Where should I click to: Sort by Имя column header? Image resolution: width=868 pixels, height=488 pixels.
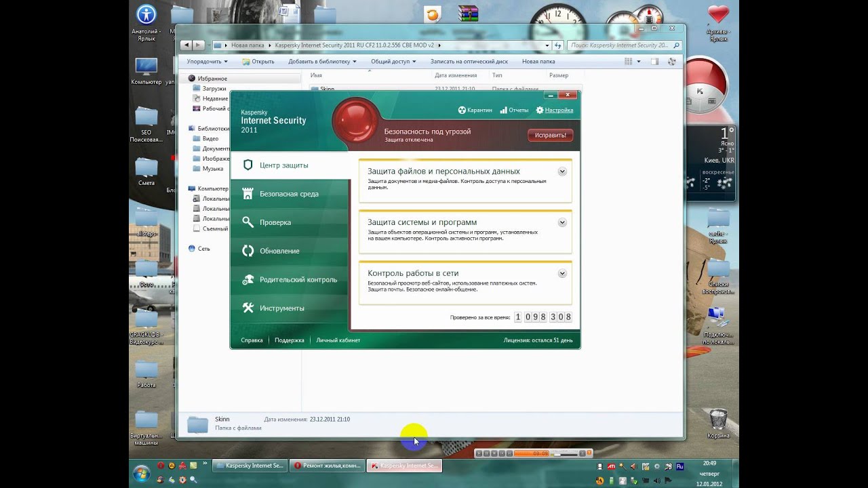coord(316,75)
